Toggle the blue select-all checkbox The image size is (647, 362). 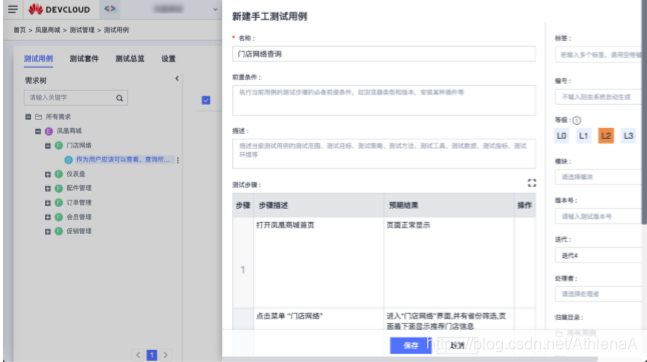pyautogui.click(x=206, y=100)
